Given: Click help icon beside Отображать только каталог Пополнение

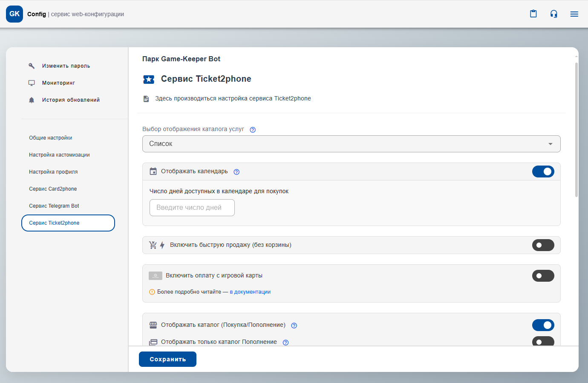Looking at the screenshot, I should coord(285,342).
